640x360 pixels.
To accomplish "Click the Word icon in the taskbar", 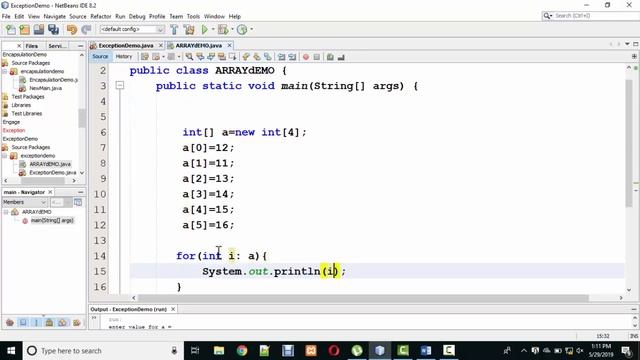I will tap(426, 350).
